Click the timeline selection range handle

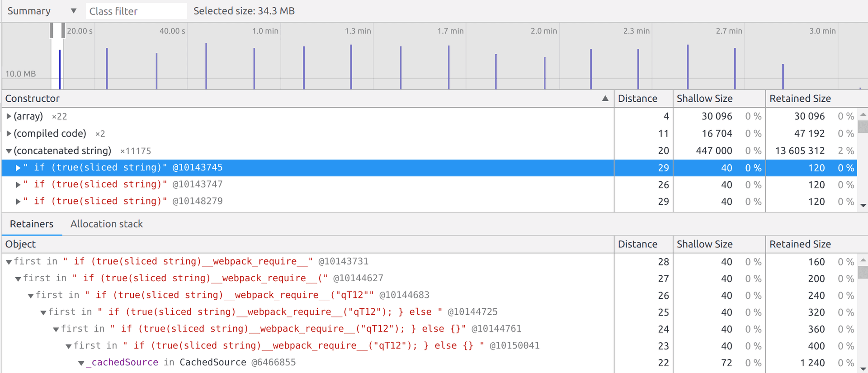(x=63, y=30)
